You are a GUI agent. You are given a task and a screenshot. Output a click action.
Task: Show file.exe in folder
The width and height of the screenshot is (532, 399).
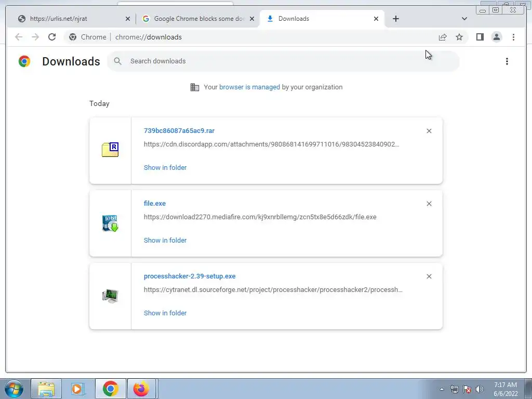tap(165, 240)
